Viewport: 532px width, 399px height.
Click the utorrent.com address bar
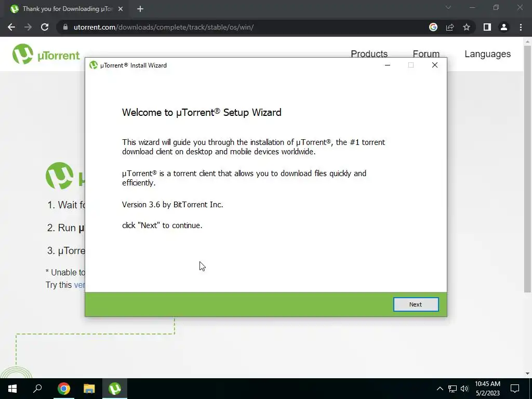click(244, 27)
